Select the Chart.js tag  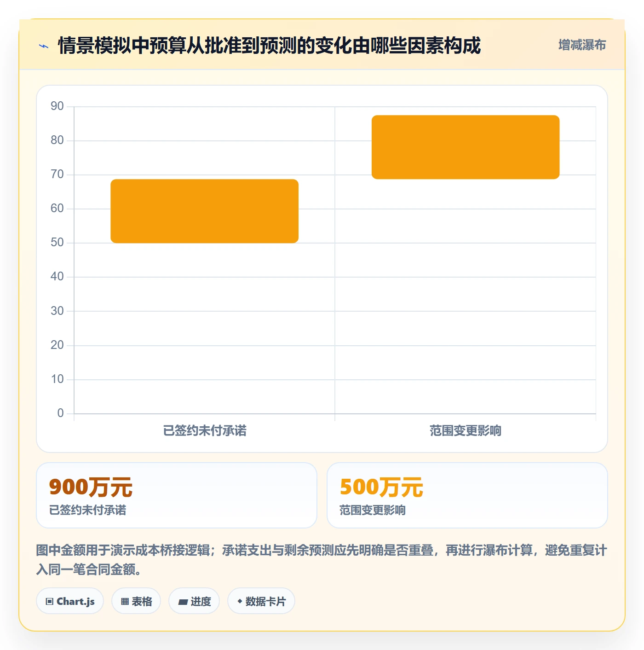point(70,601)
